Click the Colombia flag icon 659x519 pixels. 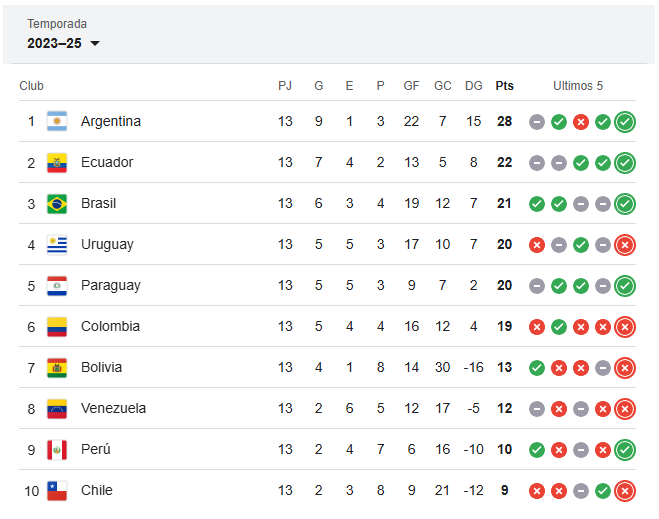(57, 327)
